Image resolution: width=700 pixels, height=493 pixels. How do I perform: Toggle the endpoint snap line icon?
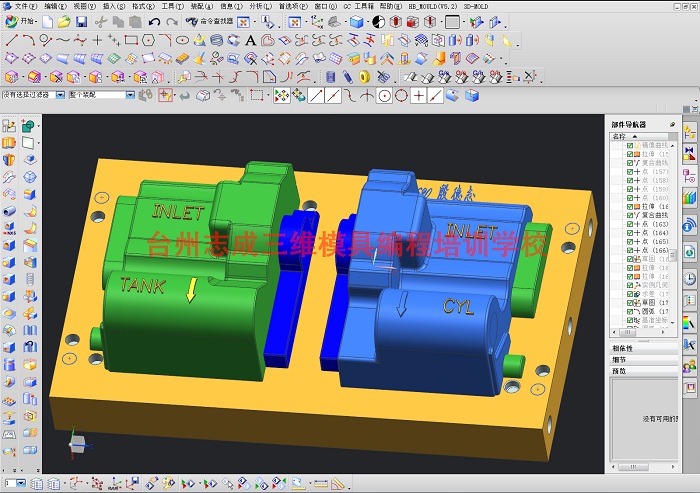point(316,96)
